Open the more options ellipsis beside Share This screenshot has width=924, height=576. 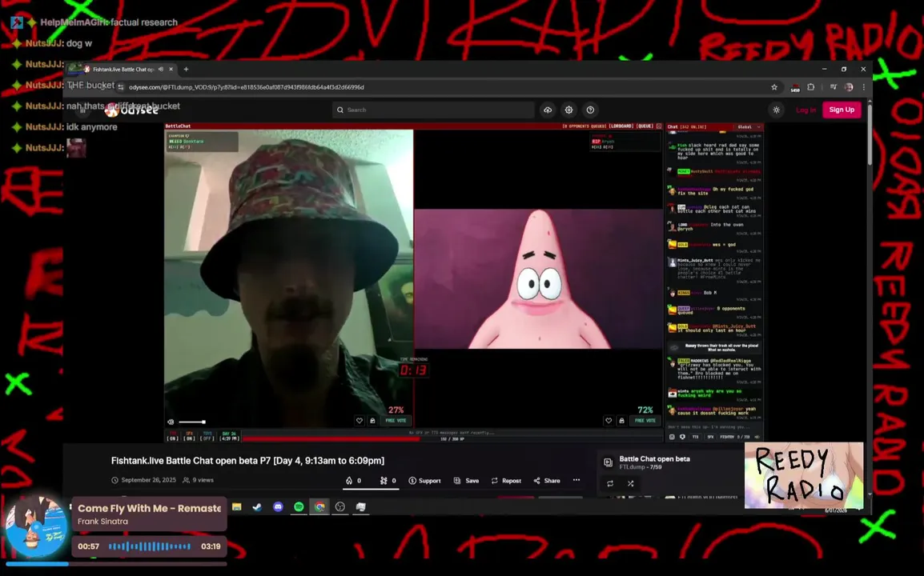click(x=576, y=480)
